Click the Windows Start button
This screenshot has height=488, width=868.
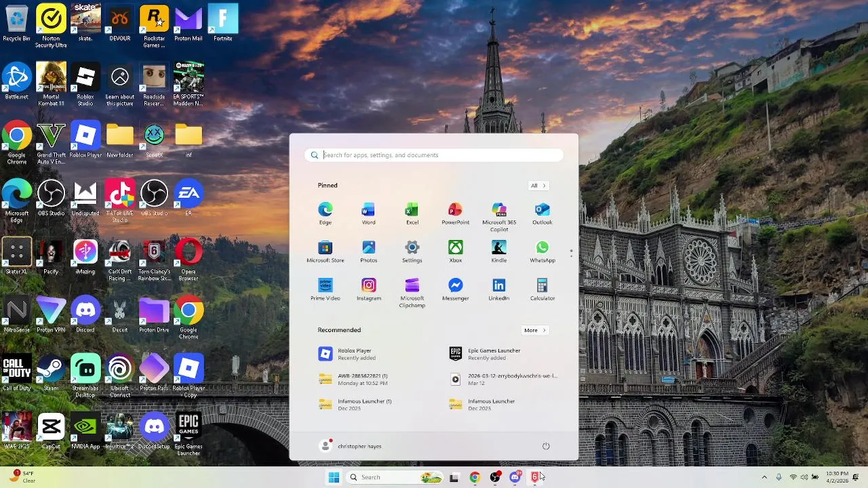click(334, 477)
